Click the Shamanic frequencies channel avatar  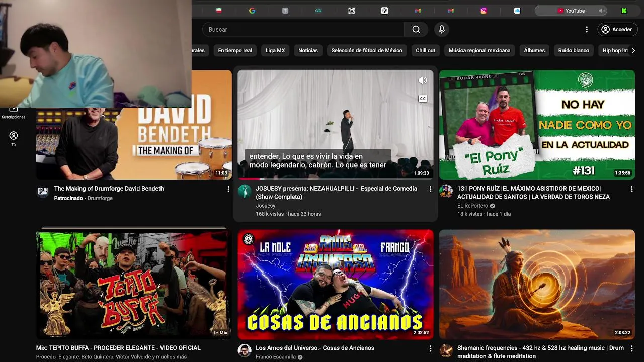pyautogui.click(x=446, y=350)
